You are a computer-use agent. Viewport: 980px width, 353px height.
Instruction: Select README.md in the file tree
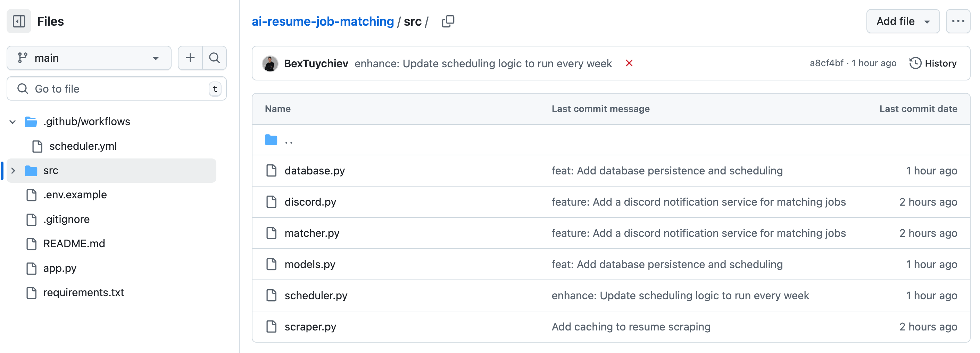74,243
